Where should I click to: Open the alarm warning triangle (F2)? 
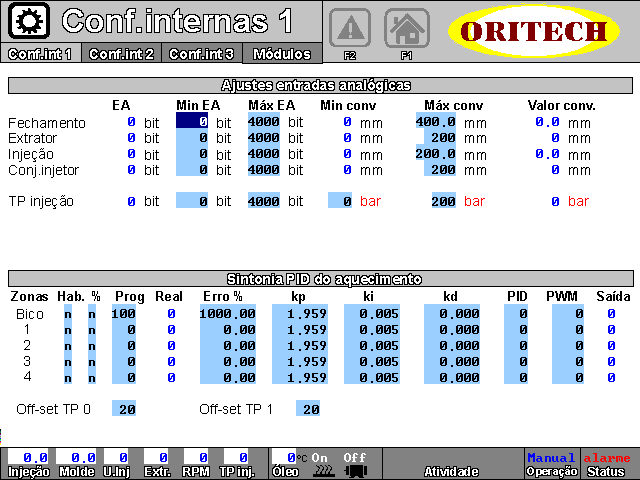350,27
